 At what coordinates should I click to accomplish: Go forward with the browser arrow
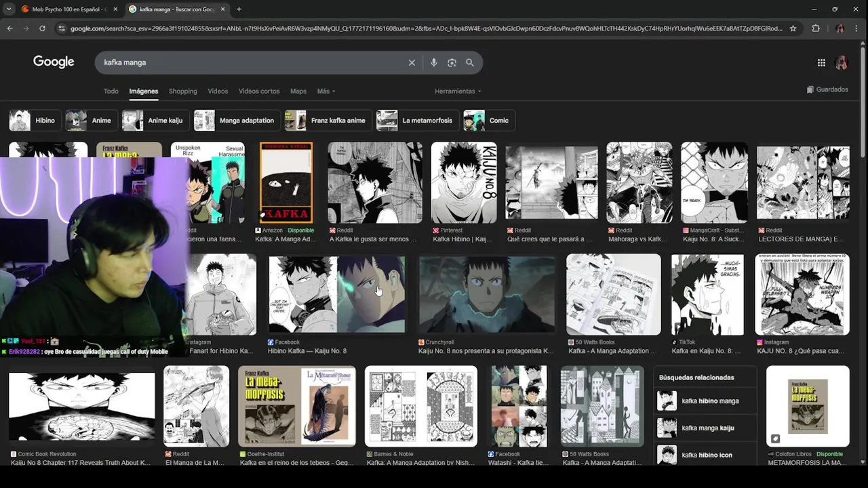[26, 28]
